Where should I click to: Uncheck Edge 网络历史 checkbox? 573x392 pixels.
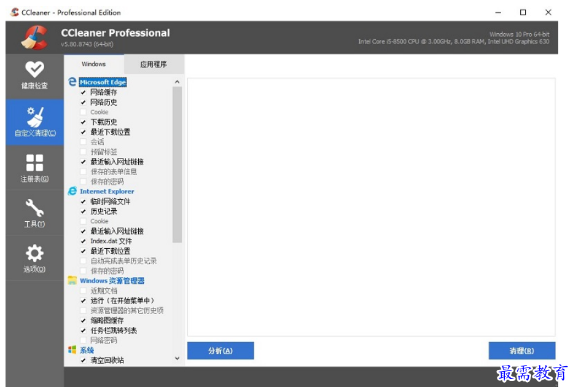point(84,102)
